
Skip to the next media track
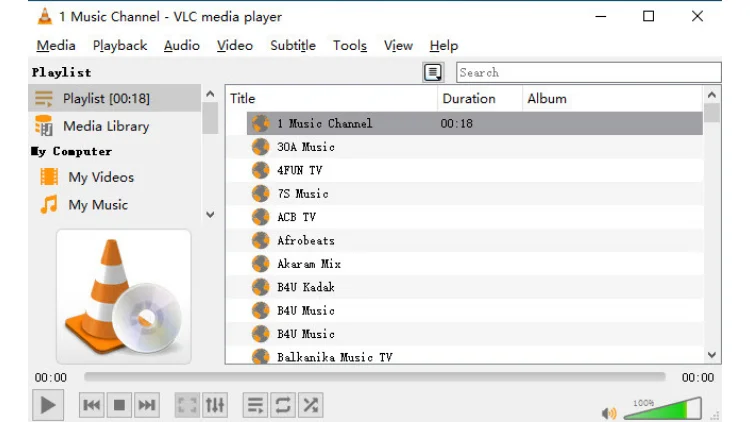click(x=147, y=405)
